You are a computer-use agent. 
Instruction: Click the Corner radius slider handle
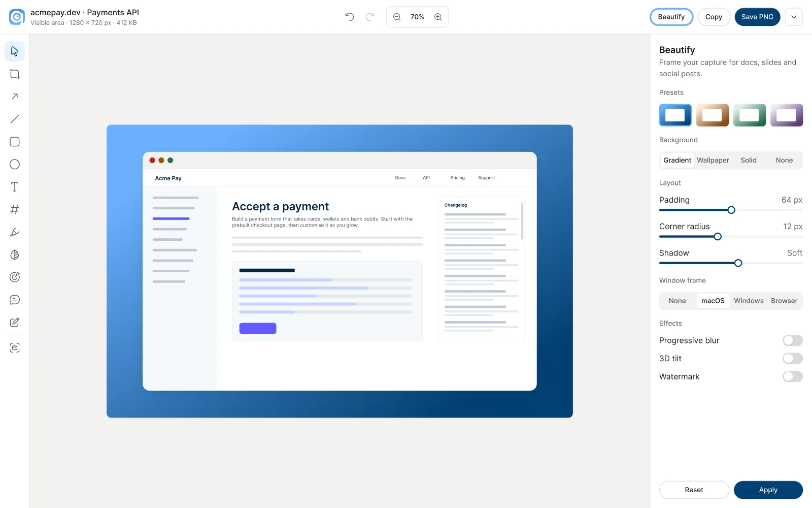point(718,236)
